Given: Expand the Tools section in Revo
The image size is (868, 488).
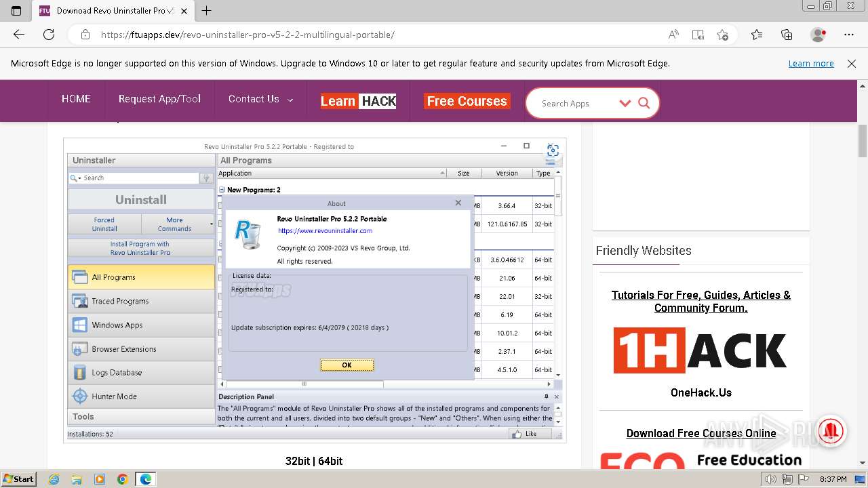Looking at the screenshot, I should pyautogui.click(x=141, y=416).
